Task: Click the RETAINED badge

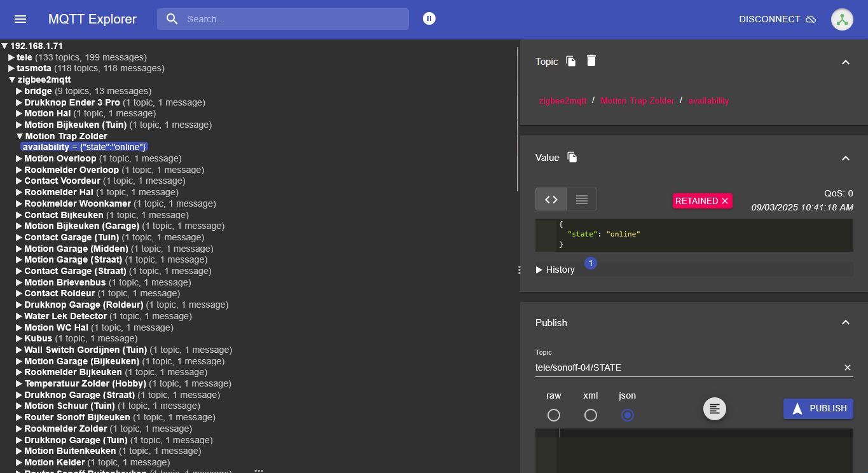Action: pyautogui.click(x=703, y=201)
